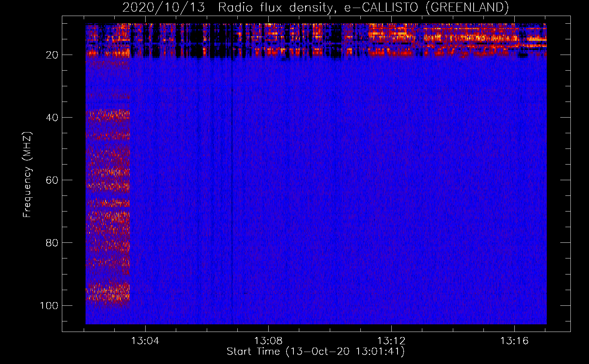Image resolution: width=589 pixels, height=364 pixels.
Task: Select the 13:04 time tick label
Action: (x=145, y=341)
